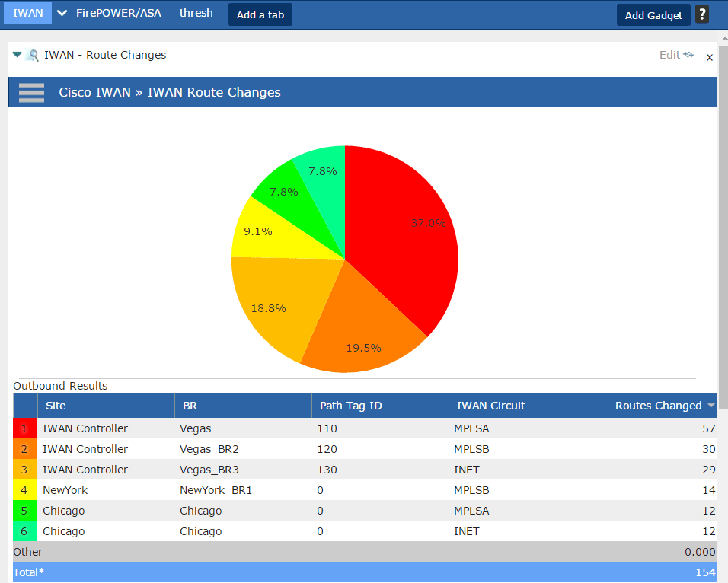Click the Vegas_BR3 cell
728x583 pixels.
tap(209, 470)
